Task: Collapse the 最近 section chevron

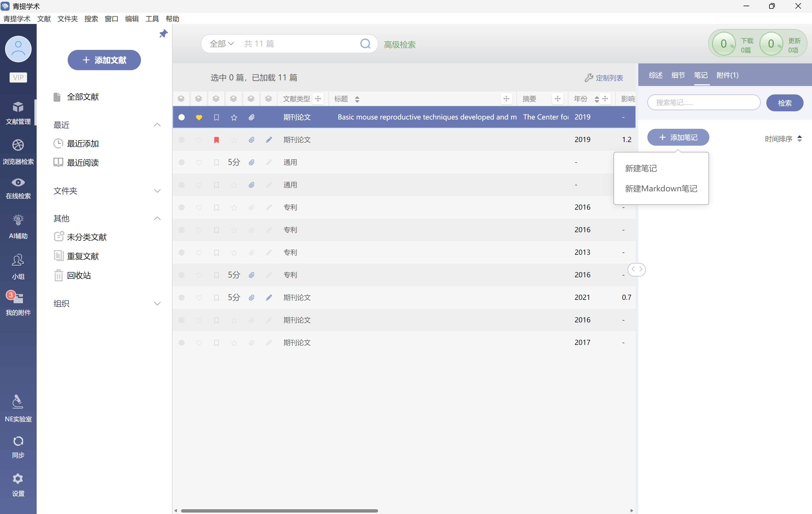Action: 157,125
